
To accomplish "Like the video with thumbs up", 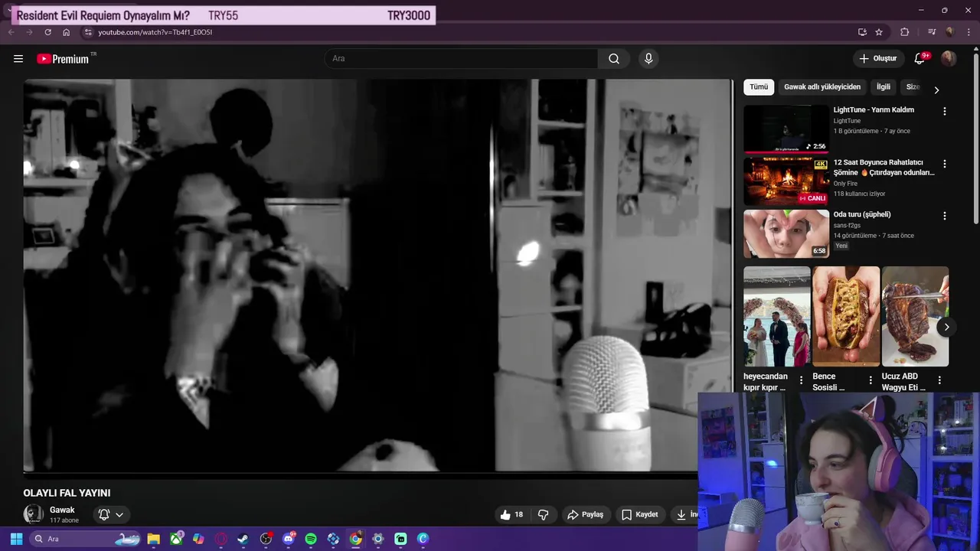I will click(511, 514).
